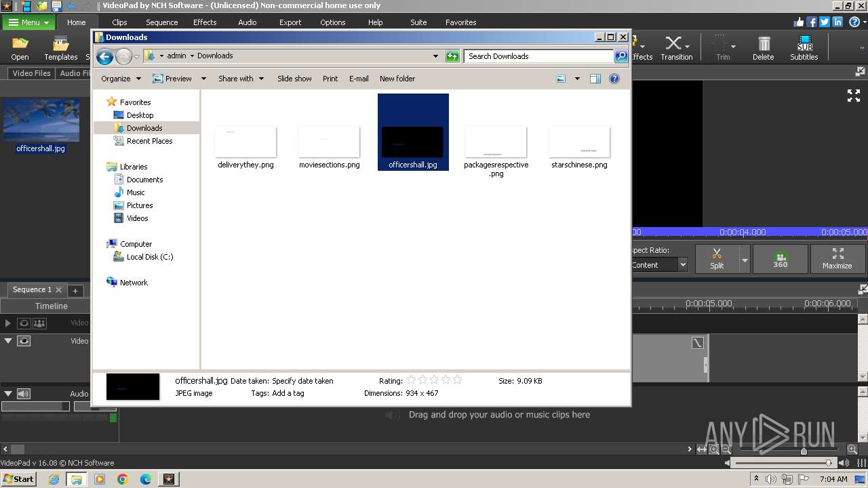The width and height of the screenshot is (868, 488).
Task: Open the Organize dropdown menu
Action: click(121, 79)
